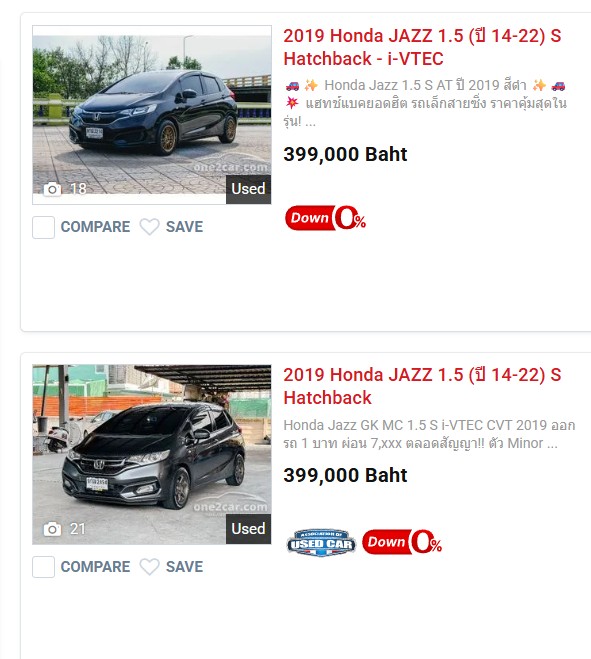Open the gray Honda Jazz photo thumbnail
The image size is (591, 659).
(x=152, y=454)
